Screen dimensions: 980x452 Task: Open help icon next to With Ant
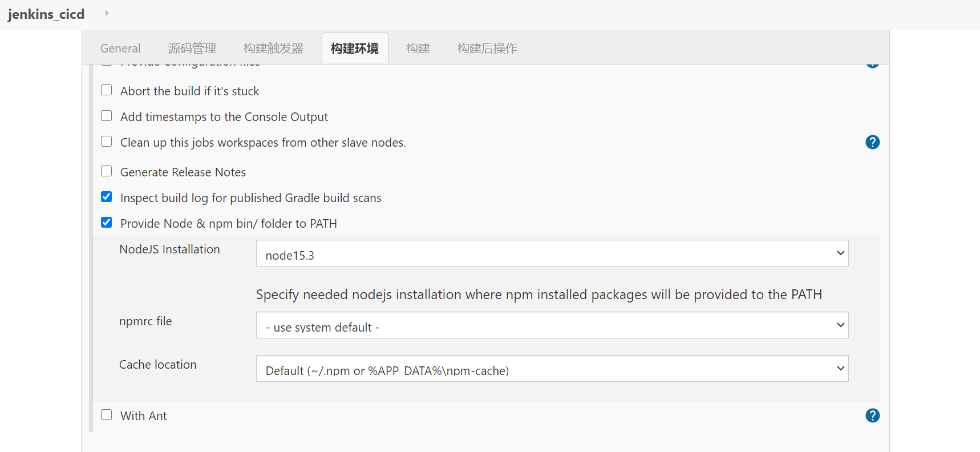pos(872,415)
